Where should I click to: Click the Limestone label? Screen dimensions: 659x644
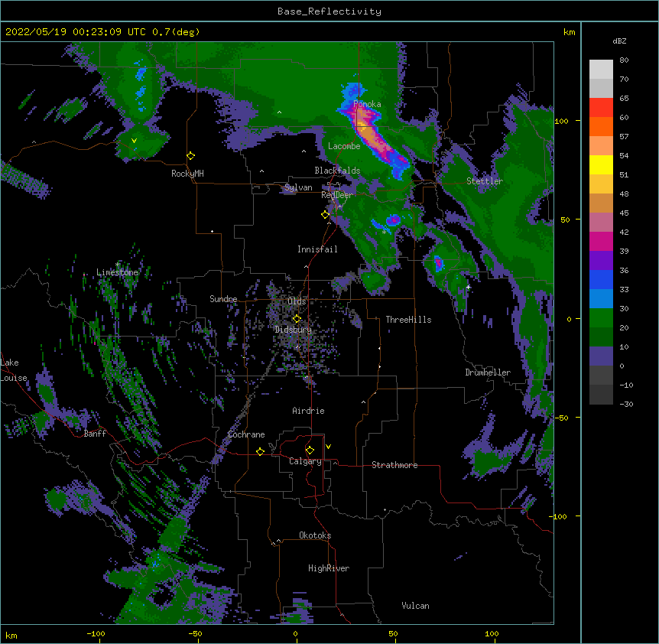pyautogui.click(x=117, y=272)
